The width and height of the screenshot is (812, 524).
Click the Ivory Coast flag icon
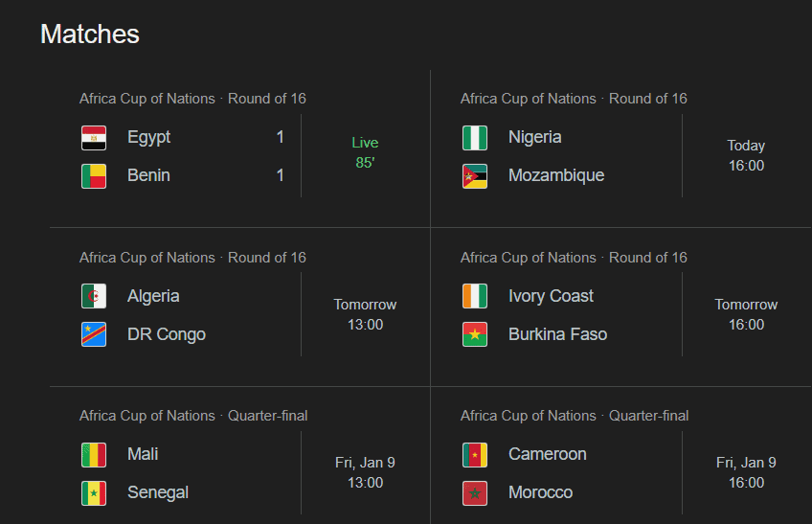pyautogui.click(x=474, y=297)
